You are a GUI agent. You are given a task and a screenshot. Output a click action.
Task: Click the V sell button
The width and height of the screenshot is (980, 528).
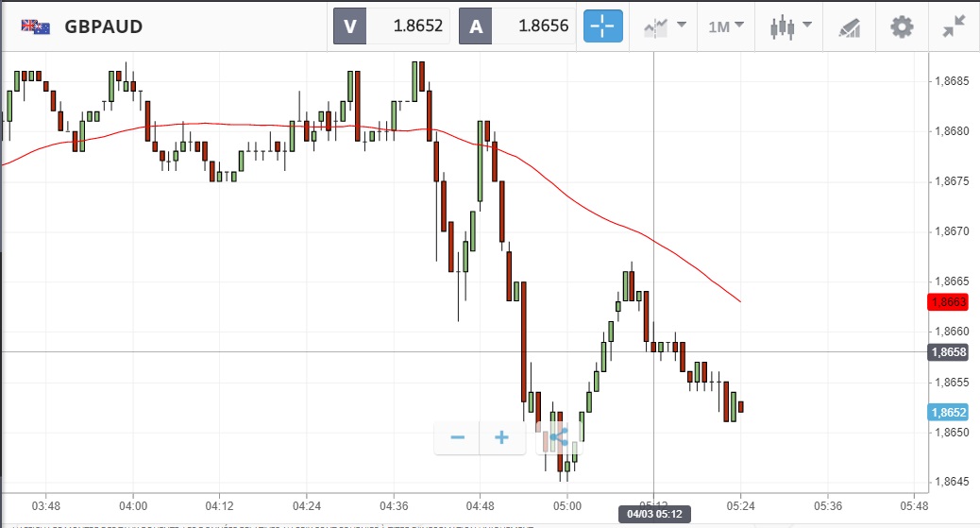tap(349, 26)
